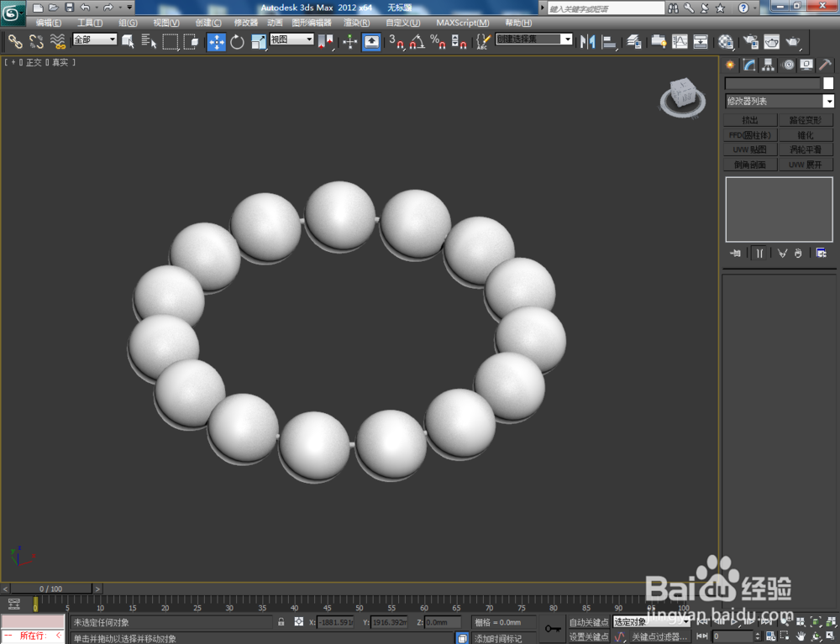Toggle 3D snap on
The image size is (840, 644).
[x=396, y=41]
